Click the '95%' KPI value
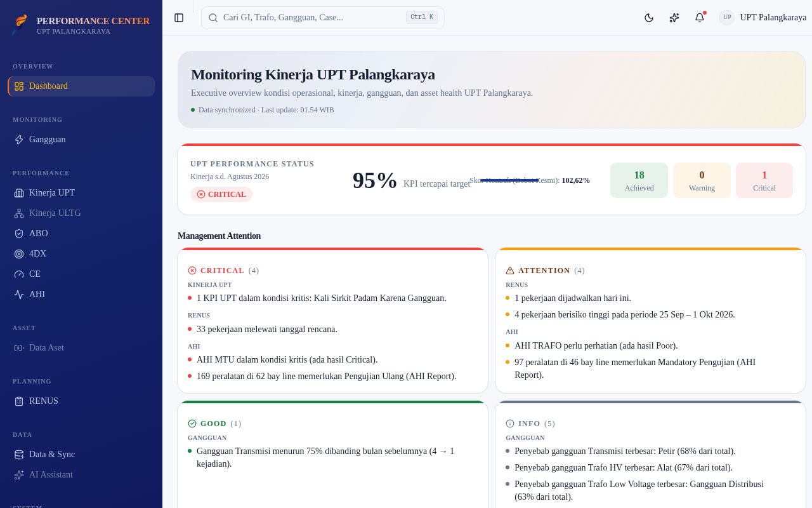Viewport: 812px width, 508px height. pyautogui.click(x=375, y=181)
